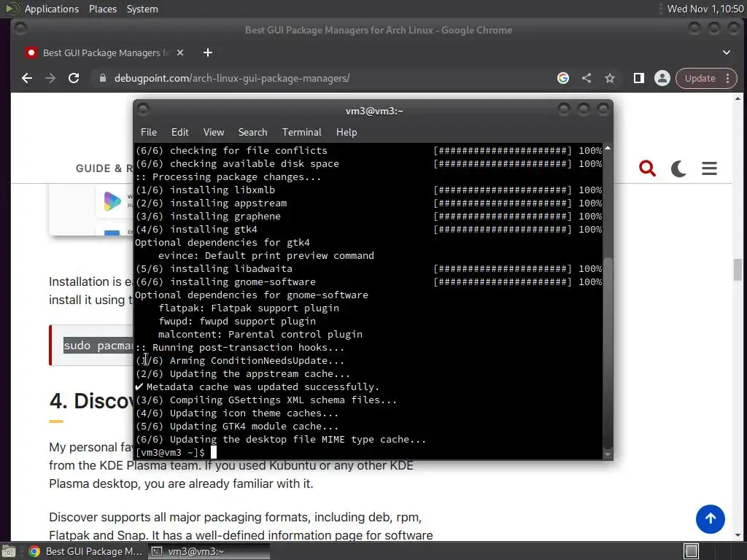The image size is (747, 560).
Task: Click 'Metadata cache was updated successfully' line
Action: (258, 386)
